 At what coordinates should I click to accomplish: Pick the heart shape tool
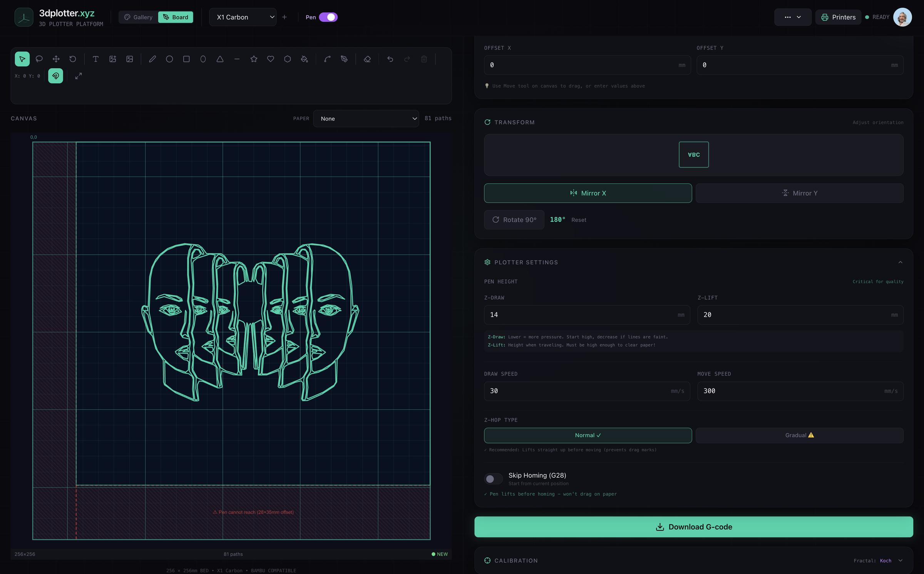[x=271, y=59]
